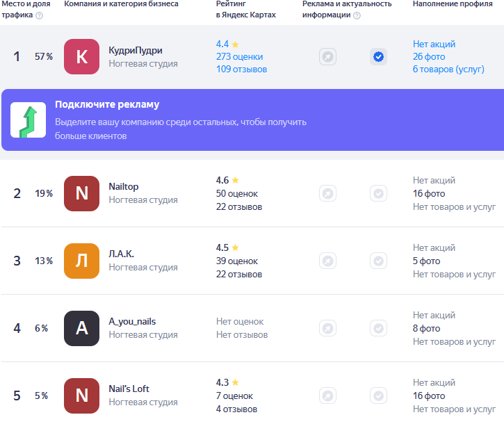The width and height of the screenshot is (504, 424).
Task: Click the green arrow growth thumbnail in banner
Action: pyautogui.click(x=29, y=120)
